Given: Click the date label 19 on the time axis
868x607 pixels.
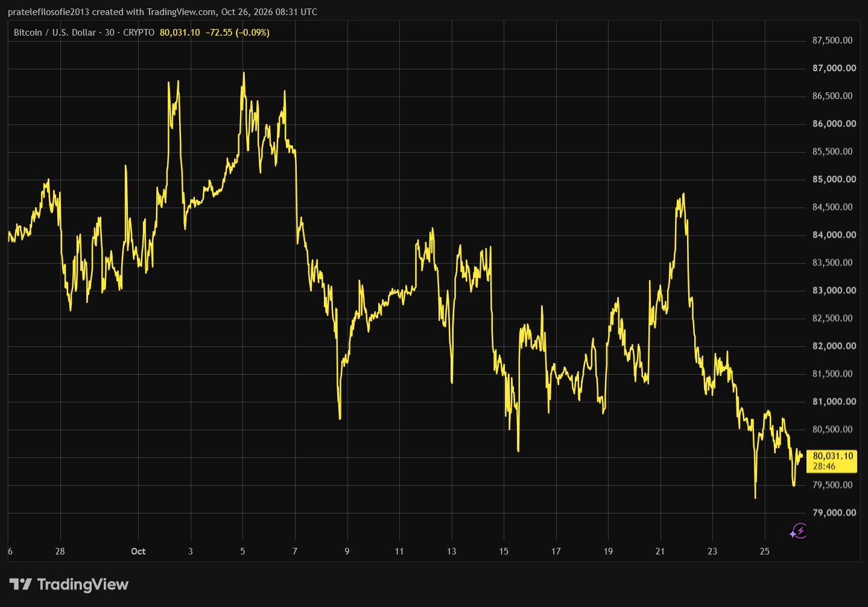Looking at the screenshot, I should [x=608, y=551].
